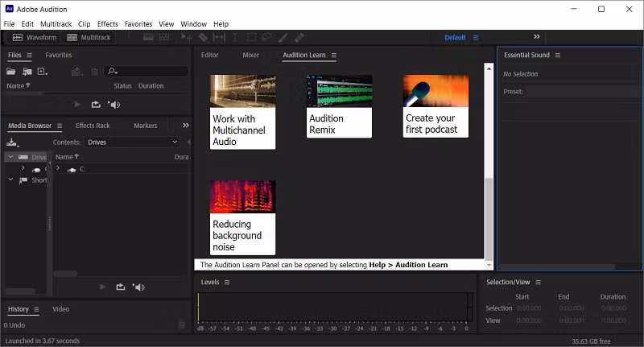This screenshot has width=644, height=347.
Task: Open Audition Learn panel menu icon
Action: coord(333,55)
